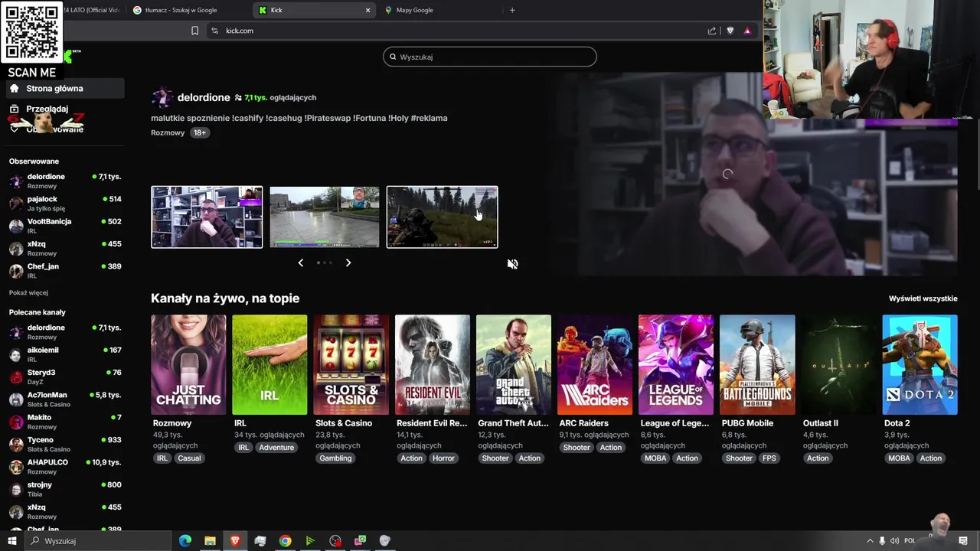Image resolution: width=980 pixels, height=551 pixels.
Task: Open AHAPULCO recommended channel
Action: 65,466
